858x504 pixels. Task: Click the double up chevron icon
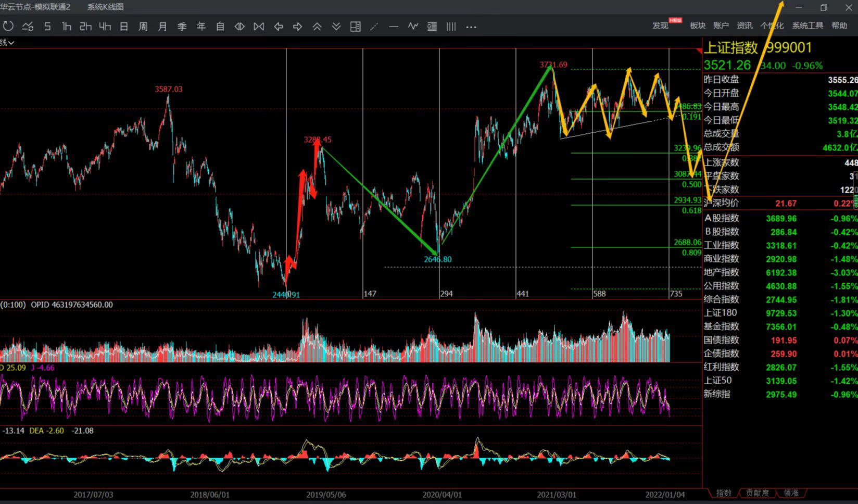tap(317, 26)
